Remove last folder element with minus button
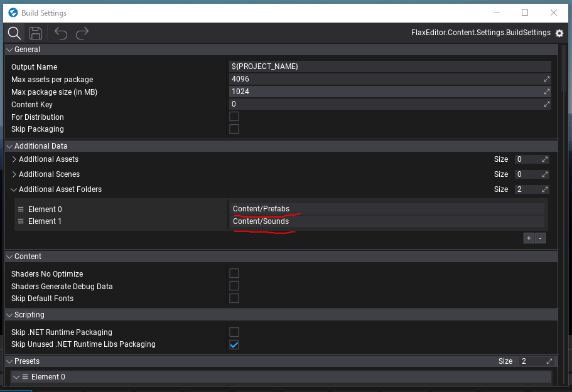 [540, 238]
